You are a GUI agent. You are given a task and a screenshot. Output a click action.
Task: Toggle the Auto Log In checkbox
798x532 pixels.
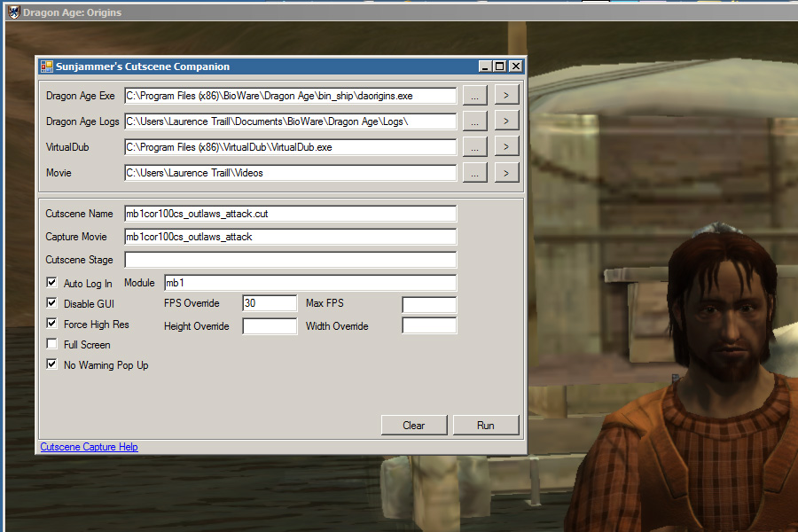tap(52, 284)
